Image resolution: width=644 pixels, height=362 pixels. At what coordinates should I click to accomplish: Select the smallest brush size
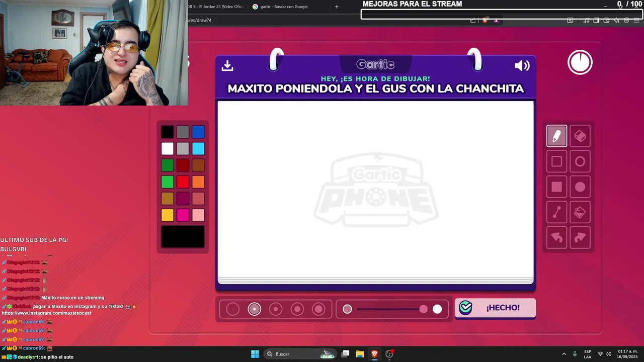click(232, 309)
